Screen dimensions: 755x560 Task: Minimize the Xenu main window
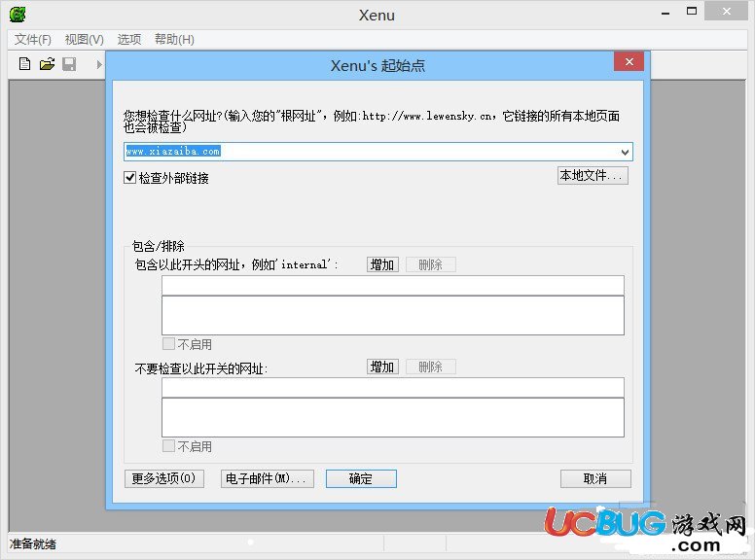click(665, 14)
